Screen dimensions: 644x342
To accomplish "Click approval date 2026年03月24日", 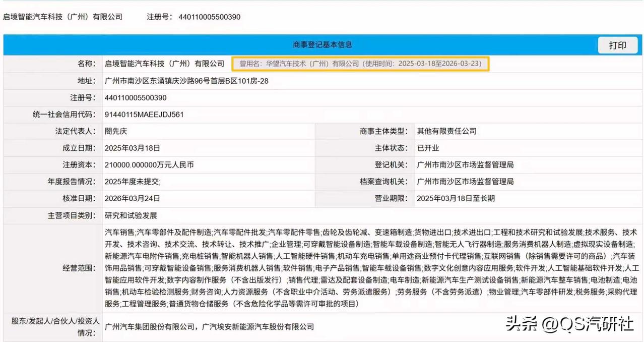I will 132,198.
